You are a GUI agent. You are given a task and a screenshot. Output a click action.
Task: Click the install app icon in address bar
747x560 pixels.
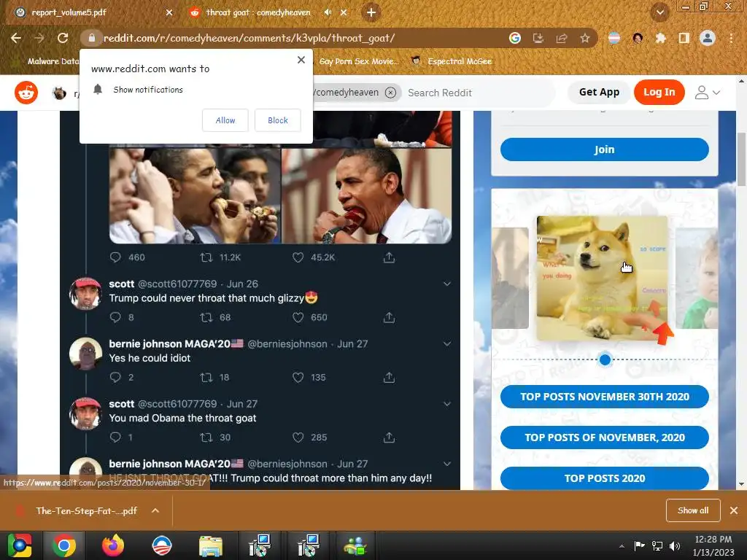pyautogui.click(x=538, y=38)
